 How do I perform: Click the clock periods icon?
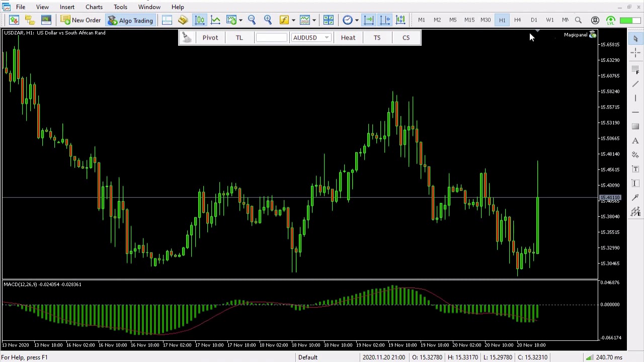click(348, 20)
